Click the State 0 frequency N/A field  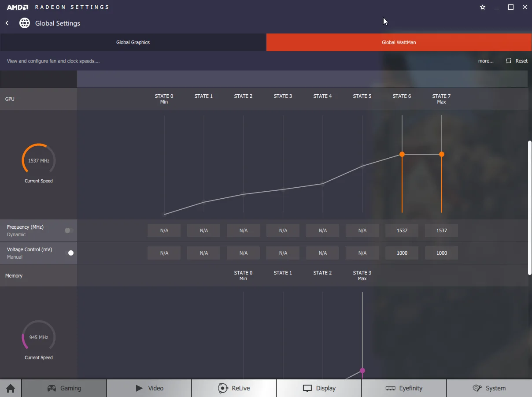[164, 230]
